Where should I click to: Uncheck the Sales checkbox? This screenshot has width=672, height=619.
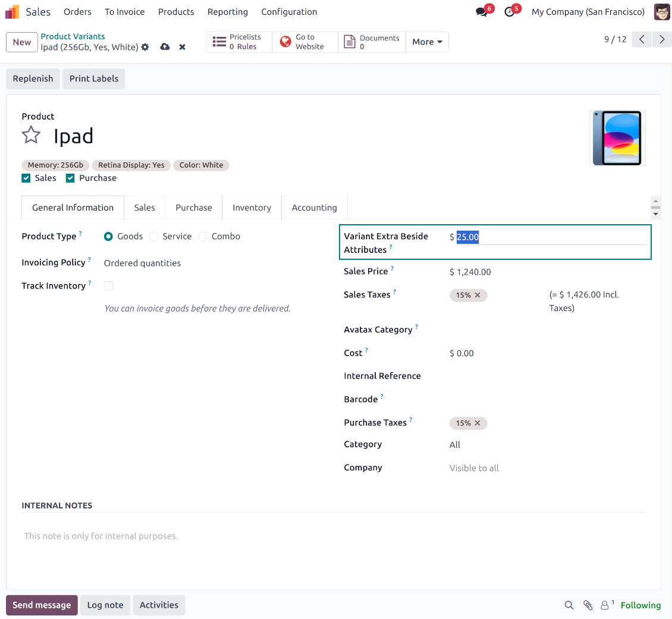click(26, 178)
